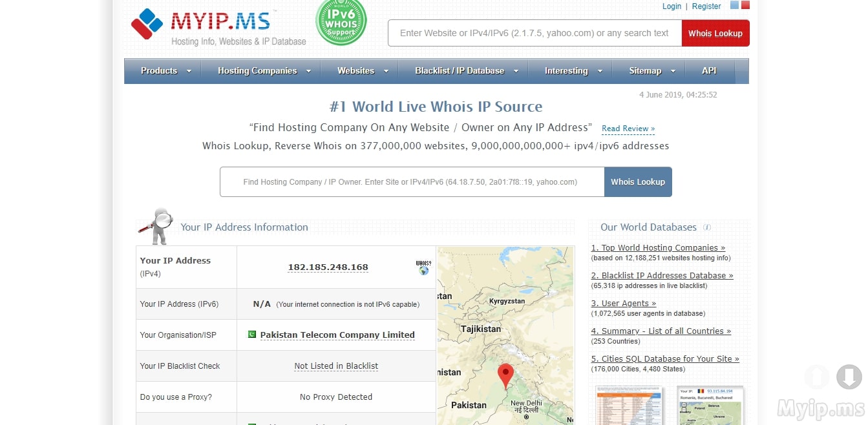Click the magnifier figure icon

(x=156, y=227)
